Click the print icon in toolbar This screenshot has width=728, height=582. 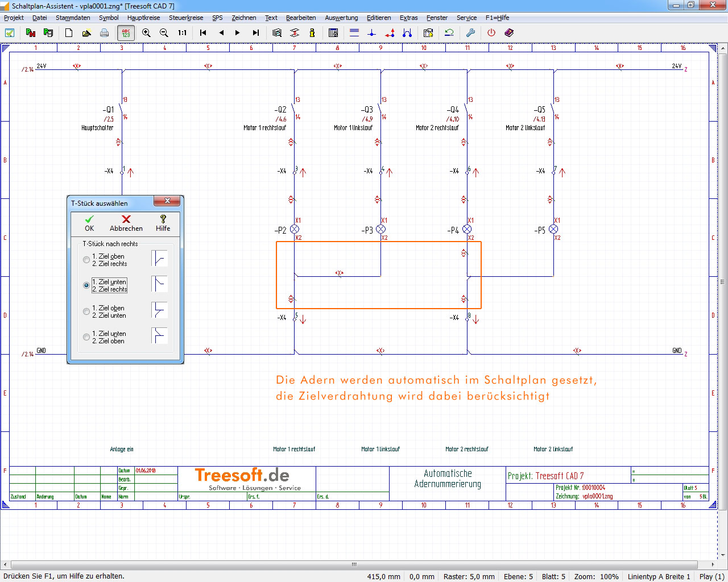(x=105, y=33)
